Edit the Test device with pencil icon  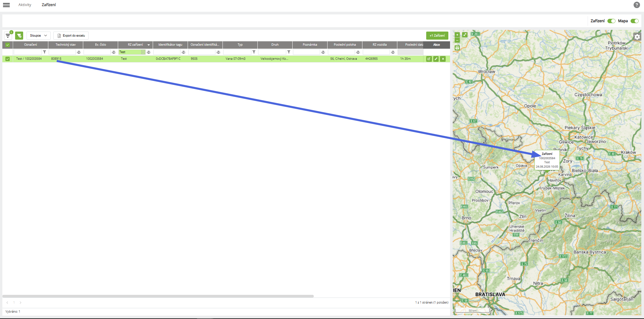pyautogui.click(x=436, y=59)
